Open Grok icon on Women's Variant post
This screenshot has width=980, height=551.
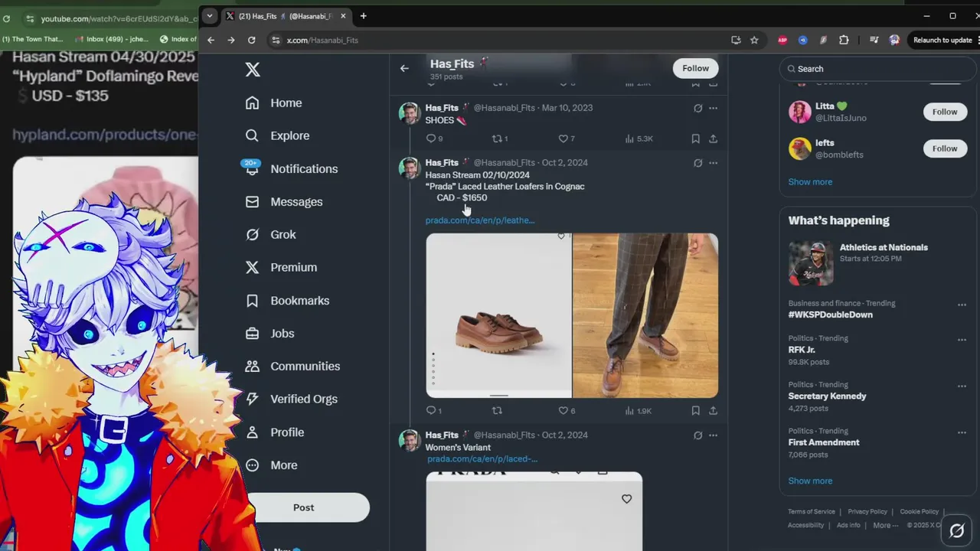(x=697, y=435)
